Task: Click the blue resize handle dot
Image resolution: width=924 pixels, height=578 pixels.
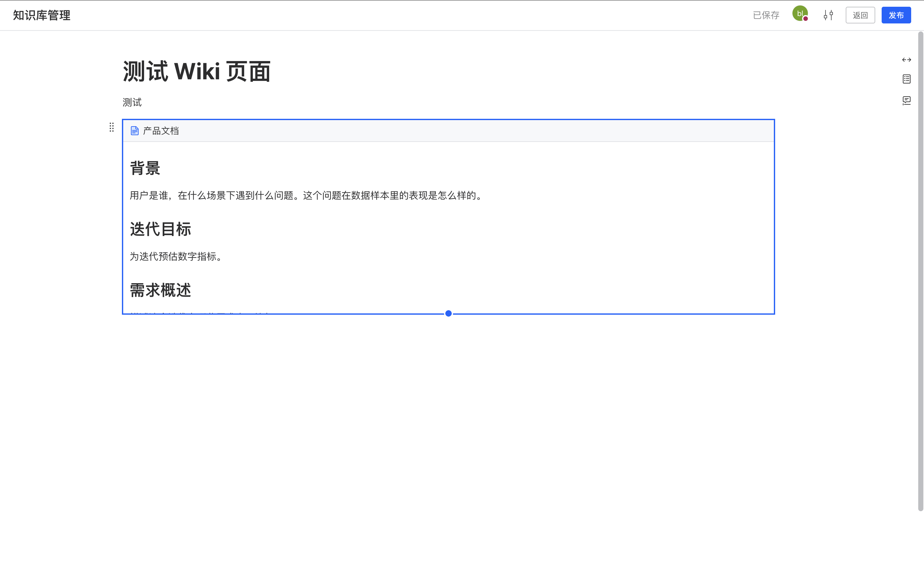Action: 448,313
